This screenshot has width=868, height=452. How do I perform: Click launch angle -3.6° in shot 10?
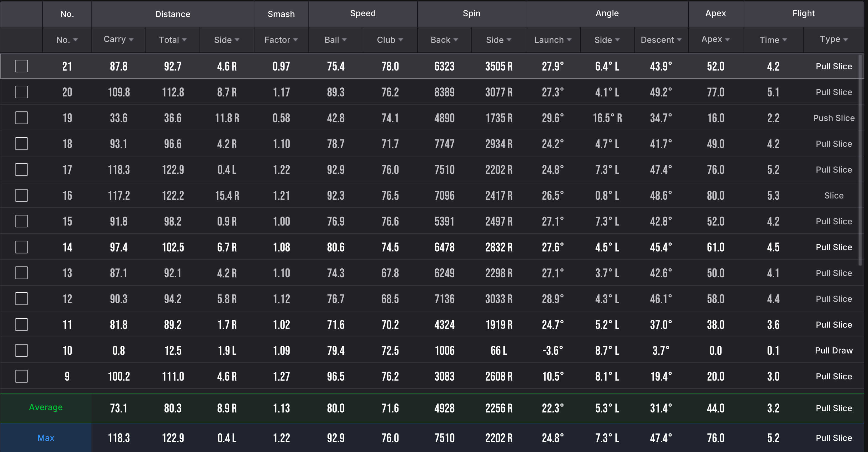coord(553,351)
